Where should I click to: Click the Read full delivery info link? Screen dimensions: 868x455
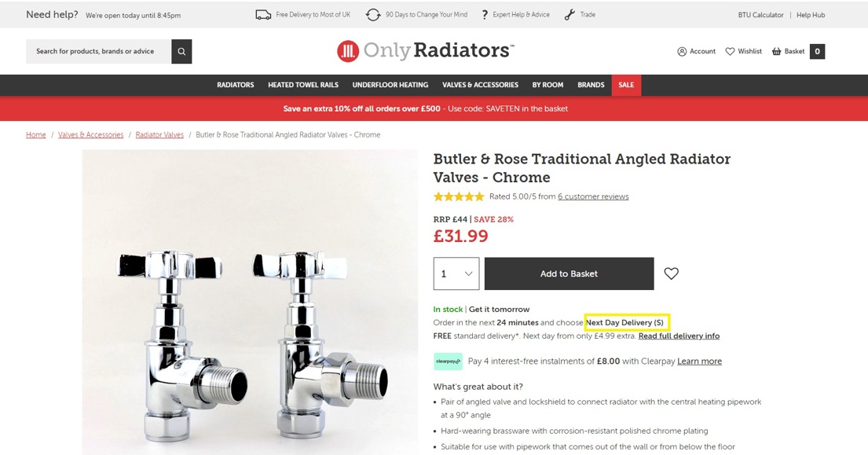679,336
